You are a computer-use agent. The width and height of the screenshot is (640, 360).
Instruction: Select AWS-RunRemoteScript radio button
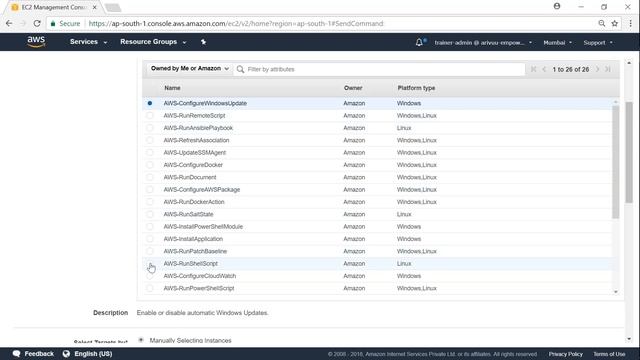point(150,116)
